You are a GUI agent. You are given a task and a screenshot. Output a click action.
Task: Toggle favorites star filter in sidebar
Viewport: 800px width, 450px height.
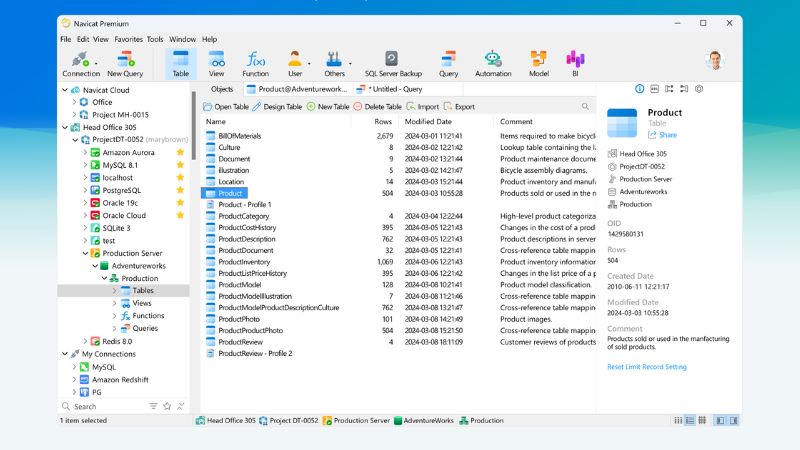(x=167, y=406)
